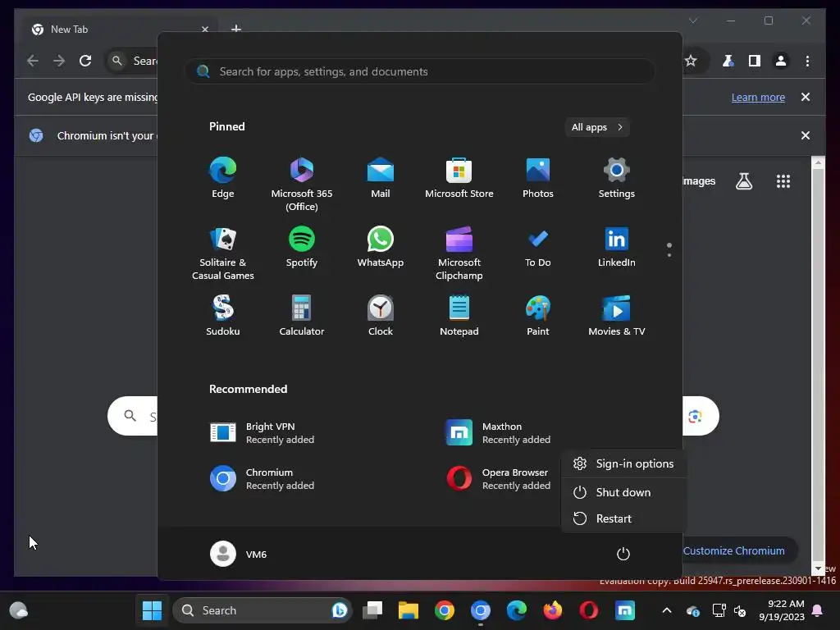The width and height of the screenshot is (840, 630).
Task: Open the Chromium tab search dropdown
Action: click(x=692, y=21)
